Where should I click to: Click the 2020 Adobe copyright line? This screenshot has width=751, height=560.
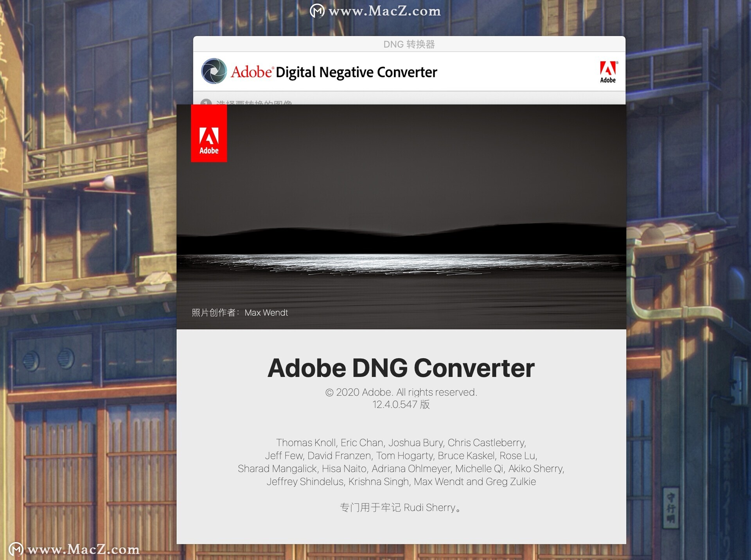coord(401,392)
